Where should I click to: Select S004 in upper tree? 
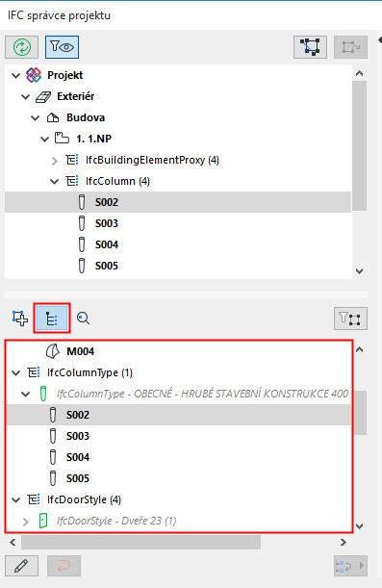(x=178, y=244)
